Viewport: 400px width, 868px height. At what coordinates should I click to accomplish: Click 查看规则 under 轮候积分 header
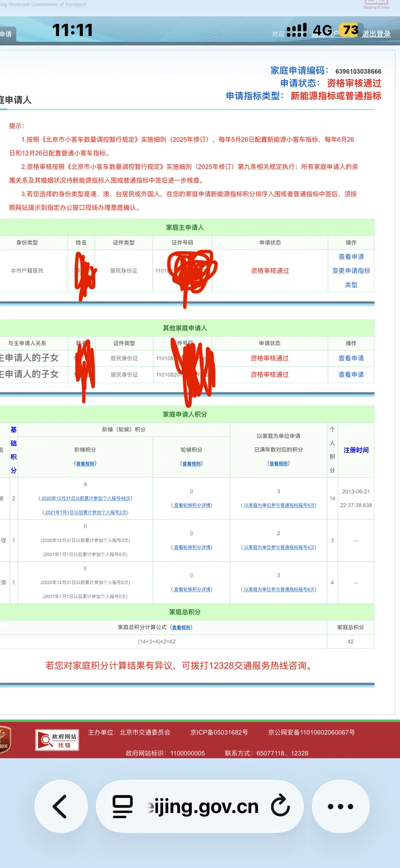(x=191, y=463)
